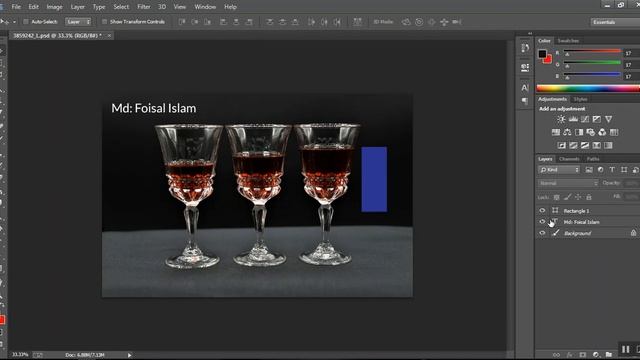Viewport: 640px width, 360px height.
Task: Add a Levels adjustment
Action: pyautogui.click(x=573, y=119)
